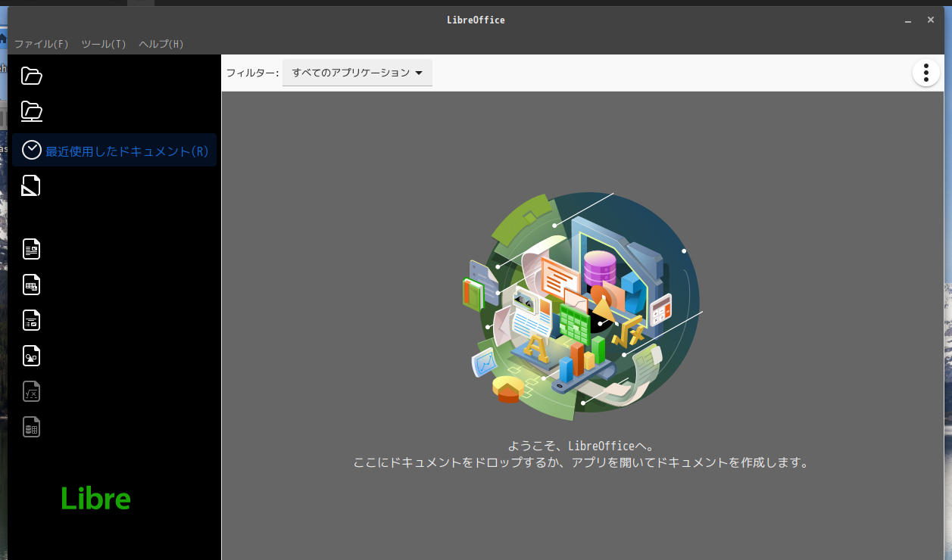Image resolution: width=952 pixels, height=560 pixels.
Task: Click the ようこそ、LibreOfficeへ。 welcome text
Action: click(581, 446)
